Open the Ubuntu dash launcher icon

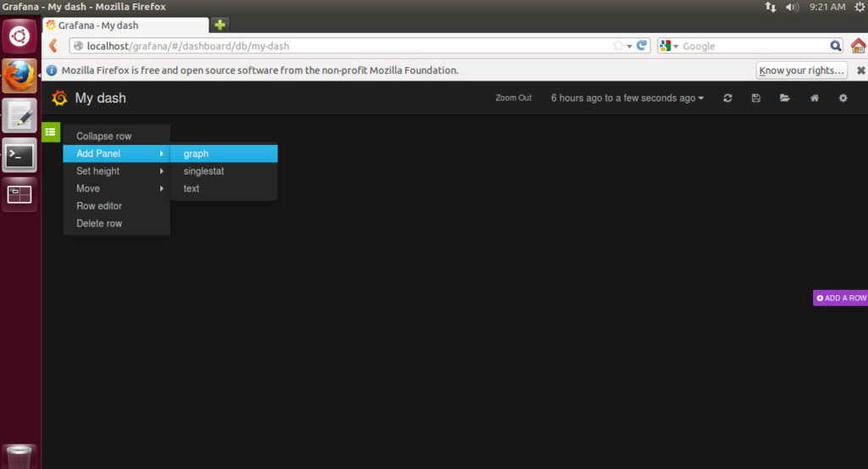point(19,36)
